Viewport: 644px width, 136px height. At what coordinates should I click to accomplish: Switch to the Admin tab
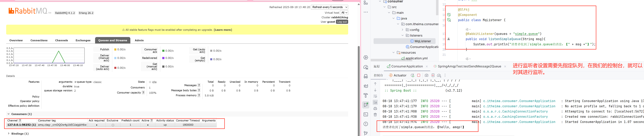[x=139, y=40]
